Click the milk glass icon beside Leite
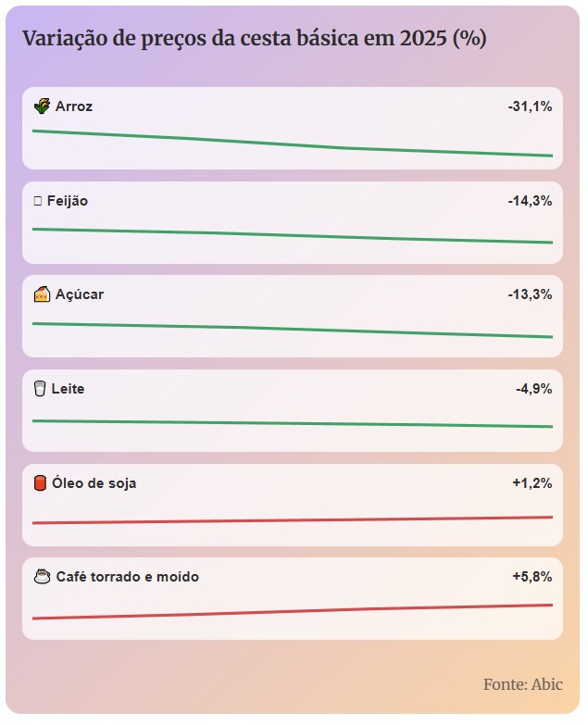 40,389
